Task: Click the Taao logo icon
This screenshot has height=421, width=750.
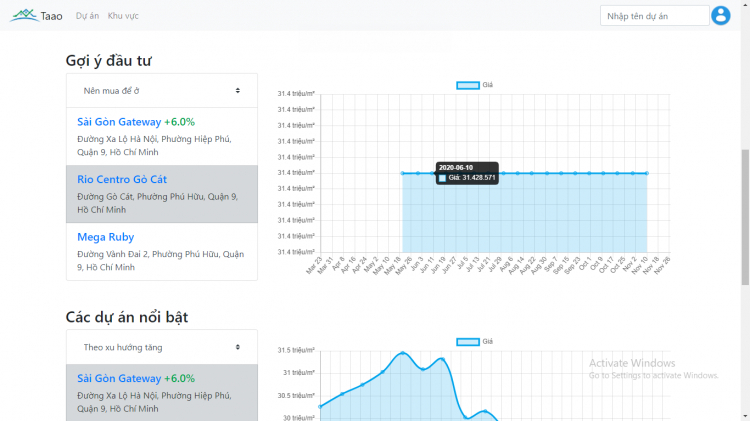Action: click(24, 15)
